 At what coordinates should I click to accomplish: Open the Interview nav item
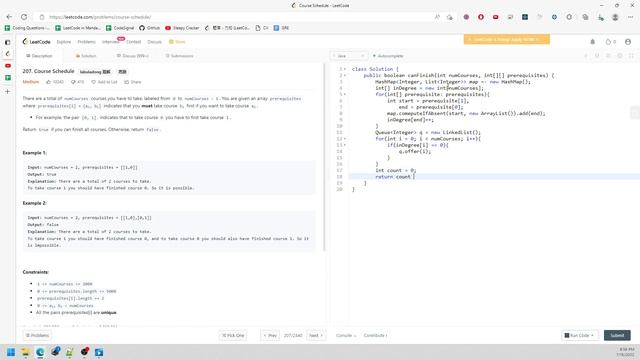pos(111,42)
